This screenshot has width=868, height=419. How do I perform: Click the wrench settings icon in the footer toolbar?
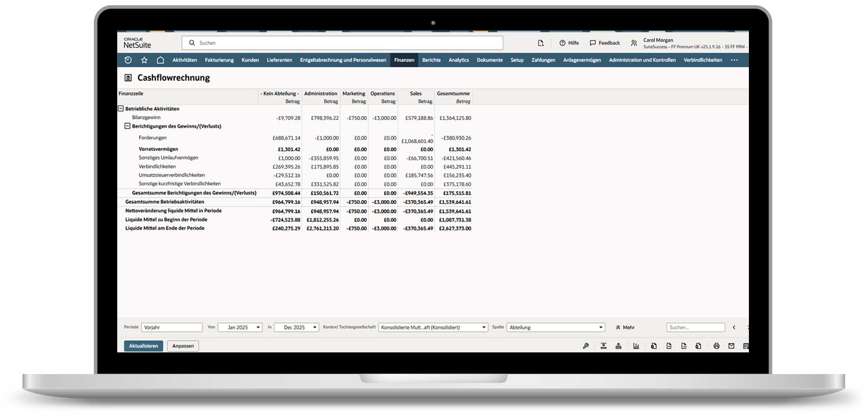586,346
